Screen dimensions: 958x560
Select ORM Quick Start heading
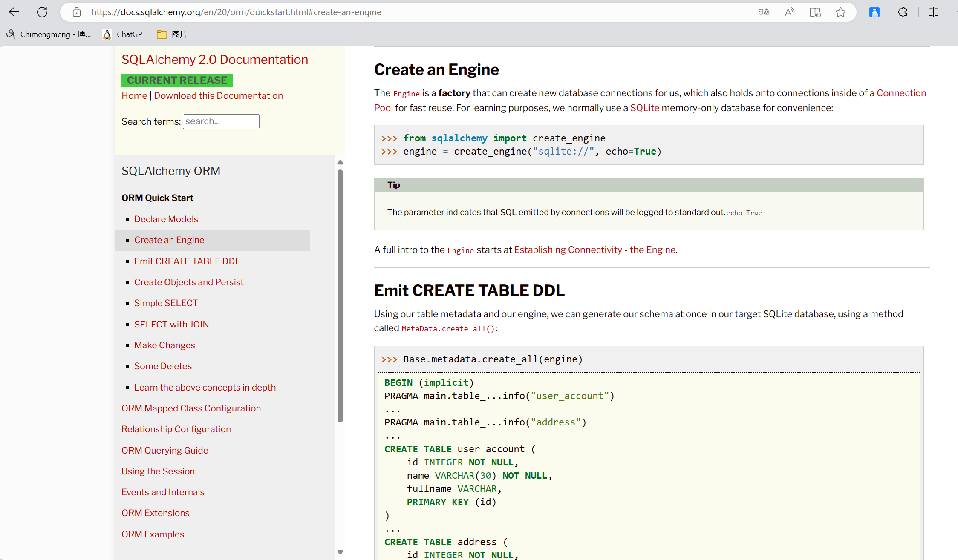[x=157, y=198]
